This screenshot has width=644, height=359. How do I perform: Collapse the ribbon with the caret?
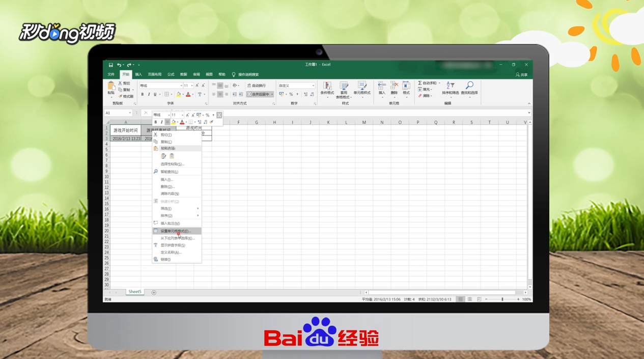529,104
